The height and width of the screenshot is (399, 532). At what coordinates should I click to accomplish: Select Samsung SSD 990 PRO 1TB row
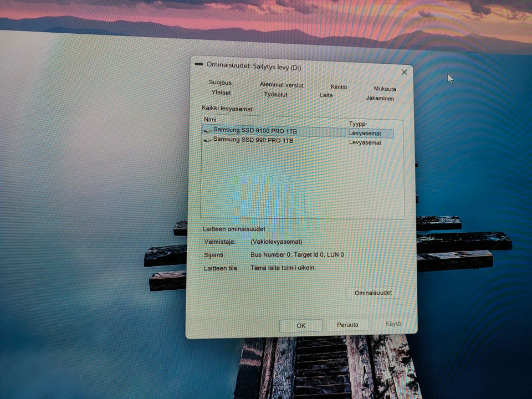298,141
